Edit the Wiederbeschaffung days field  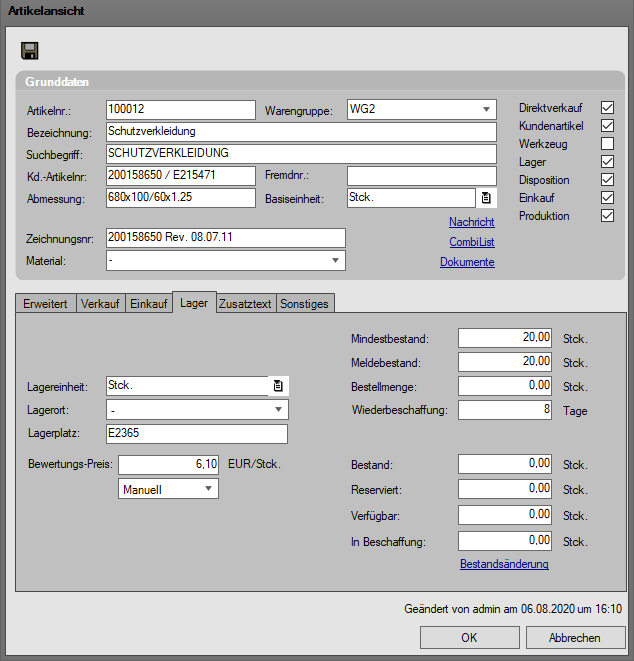pos(505,410)
